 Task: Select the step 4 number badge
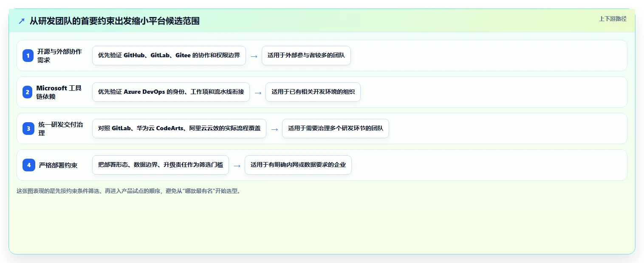tap(28, 165)
